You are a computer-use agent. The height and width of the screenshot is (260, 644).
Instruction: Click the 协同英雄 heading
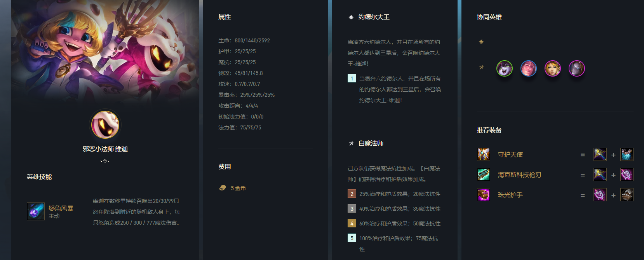click(x=489, y=17)
